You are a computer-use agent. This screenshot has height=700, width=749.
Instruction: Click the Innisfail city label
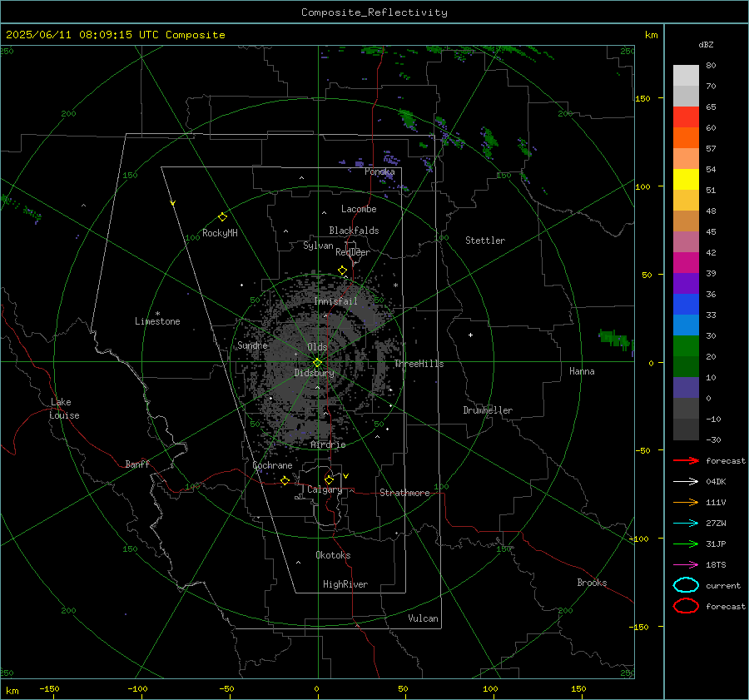[x=335, y=301]
